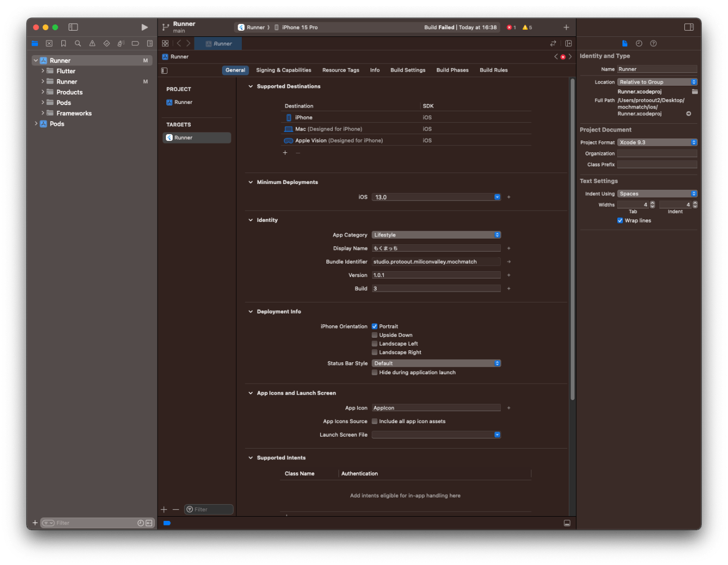The width and height of the screenshot is (728, 565).
Task: Open the Issue navigator warning icon
Action: [92, 44]
